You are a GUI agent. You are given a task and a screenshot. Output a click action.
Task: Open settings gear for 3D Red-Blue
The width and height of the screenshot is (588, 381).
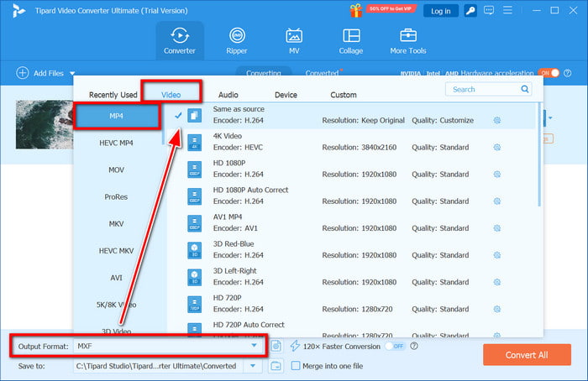497,255
